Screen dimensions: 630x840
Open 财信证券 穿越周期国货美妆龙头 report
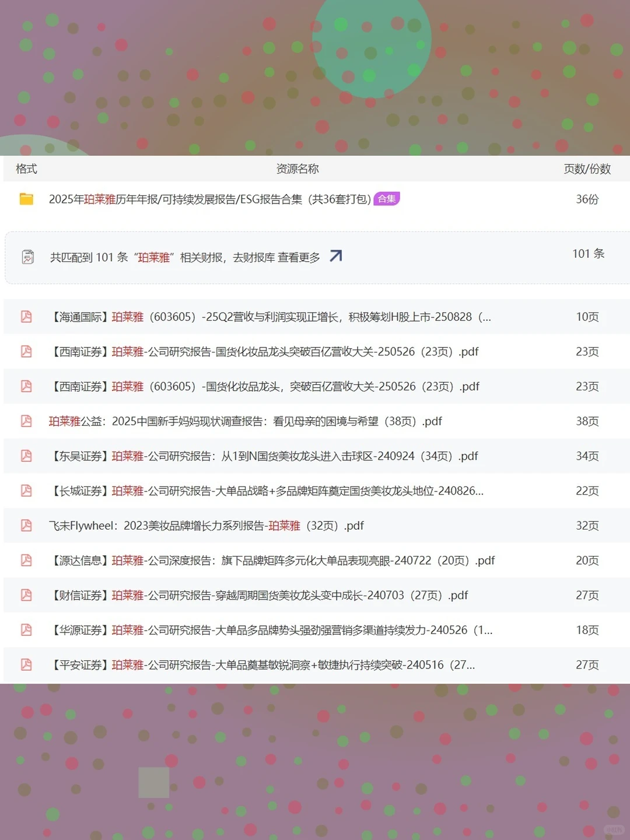coord(258,595)
